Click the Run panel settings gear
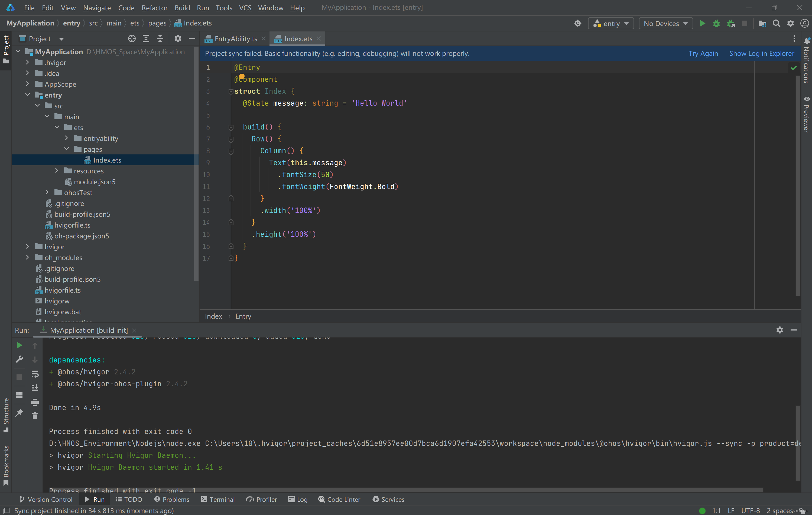Screen dimensions: 812x515 pyautogui.click(x=779, y=330)
